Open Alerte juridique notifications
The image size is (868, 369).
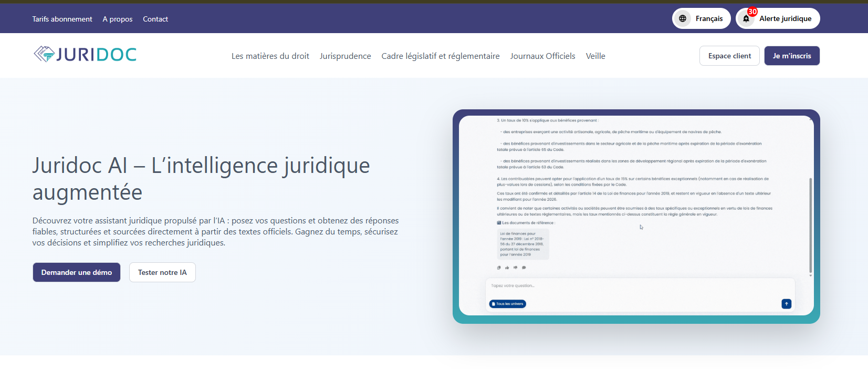tap(778, 18)
